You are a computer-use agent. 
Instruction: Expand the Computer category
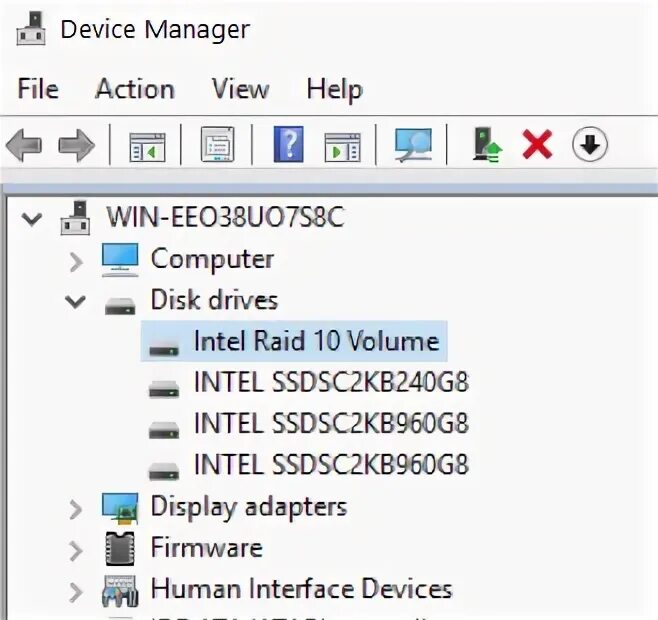point(75,260)
